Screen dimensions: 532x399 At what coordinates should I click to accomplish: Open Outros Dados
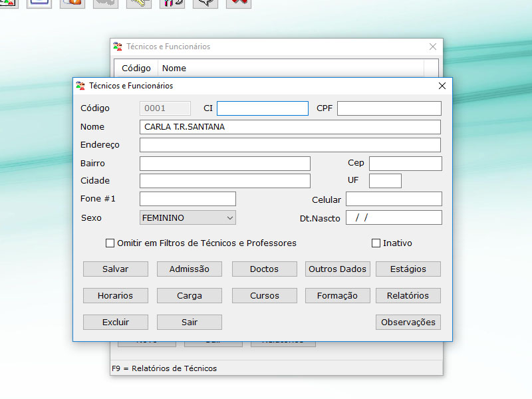click(337, 269)
